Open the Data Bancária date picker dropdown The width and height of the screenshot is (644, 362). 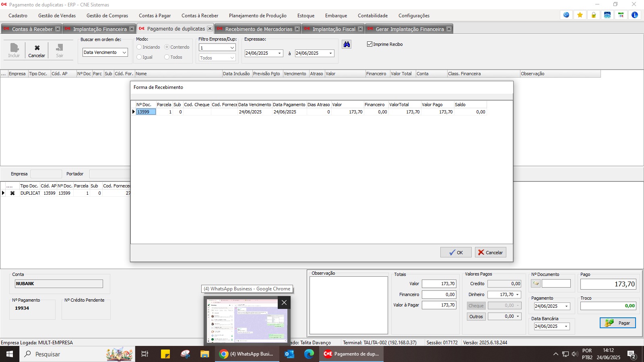[x=566, y=327]
